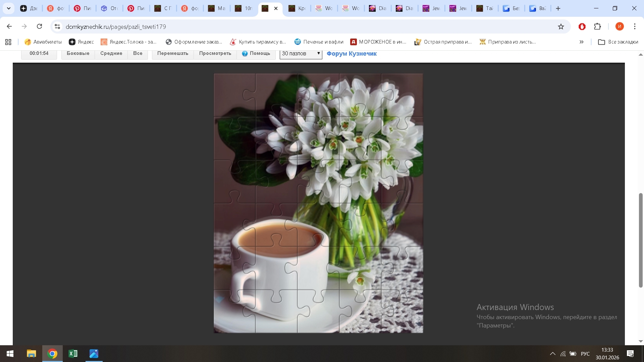Open the site info icon in the address bar
Image resolution: width=644 pixels, height=362 pixels.
tap(57, 26)
